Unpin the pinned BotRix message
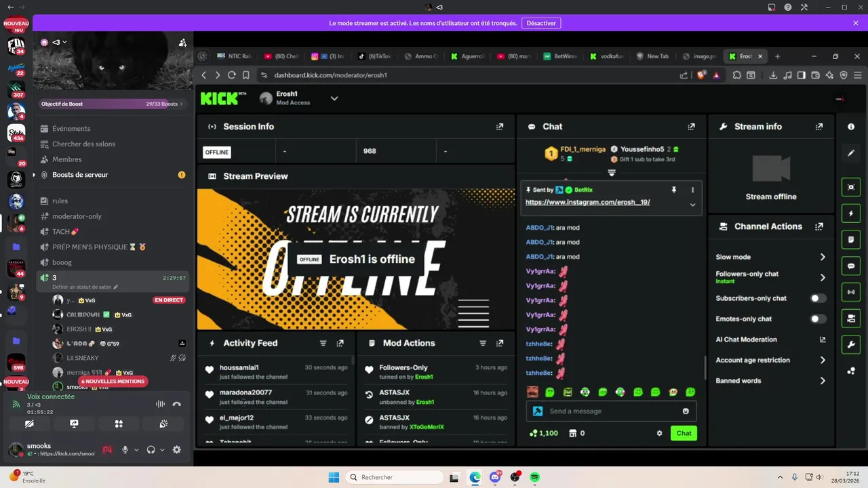Viewport: 868px width, 488px height. click(673, 190)
